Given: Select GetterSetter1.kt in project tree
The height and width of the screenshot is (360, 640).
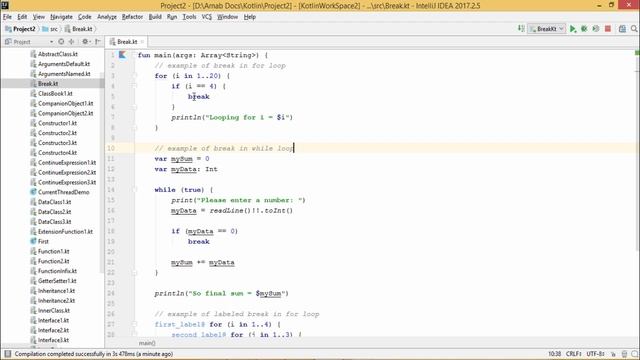Looking at the screenshot, I should click(x=57, y=281).
